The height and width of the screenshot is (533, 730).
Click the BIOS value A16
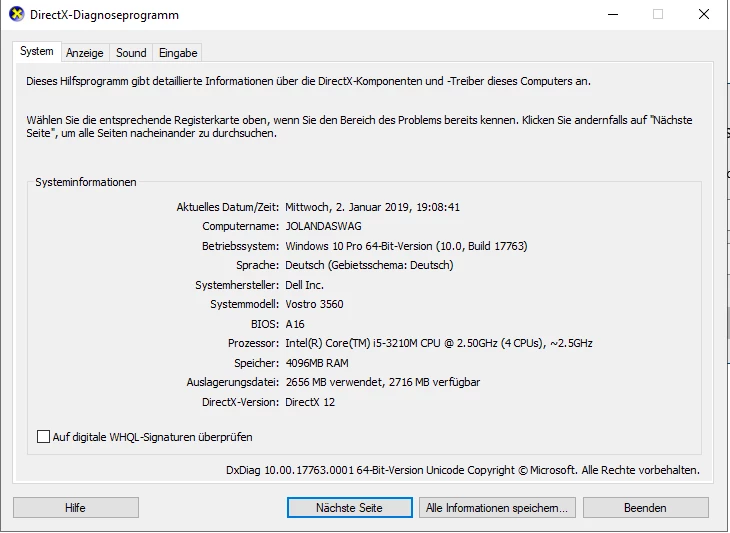[x=295, y=324]
